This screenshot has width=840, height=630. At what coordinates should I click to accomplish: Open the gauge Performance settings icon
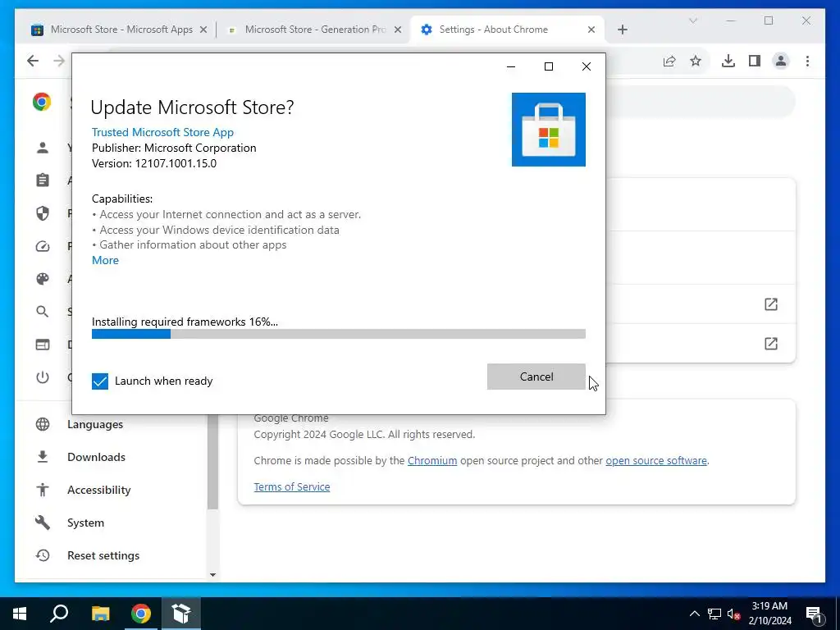(43, 246)
